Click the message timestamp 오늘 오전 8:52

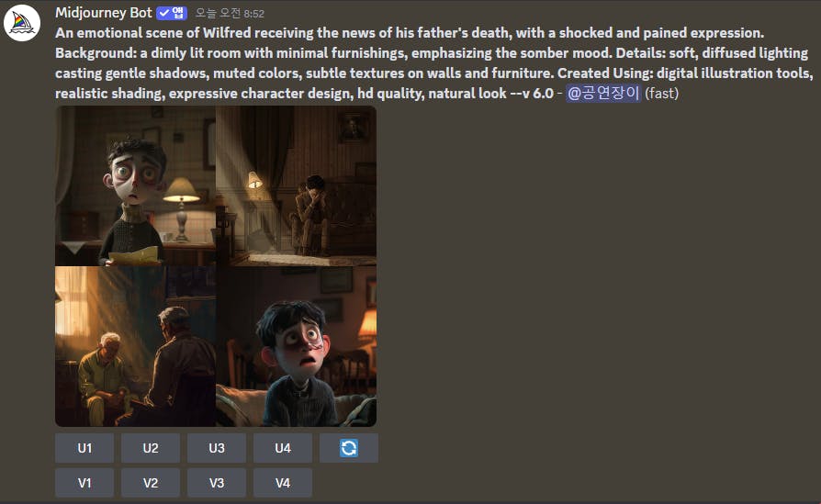click(x=230, y=14)
